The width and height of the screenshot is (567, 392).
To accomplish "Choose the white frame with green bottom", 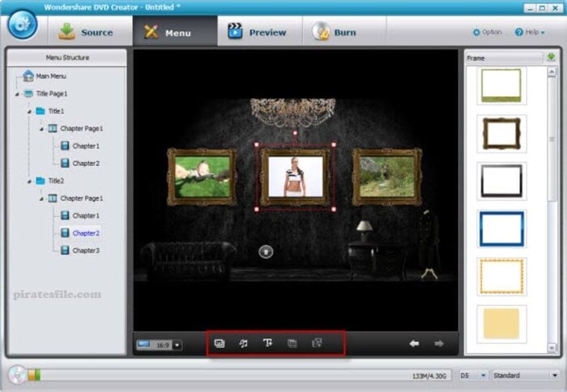I will tap(501, 86).
